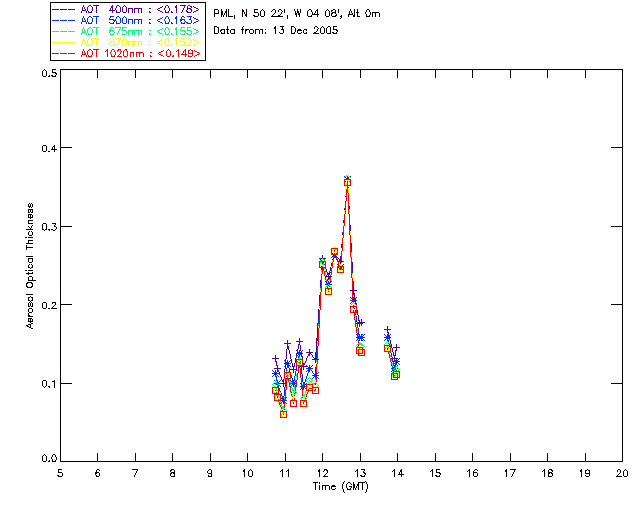Click the highest peak data marker on the plot
Screen dimensions: 640x512
(x=347, y=182)
